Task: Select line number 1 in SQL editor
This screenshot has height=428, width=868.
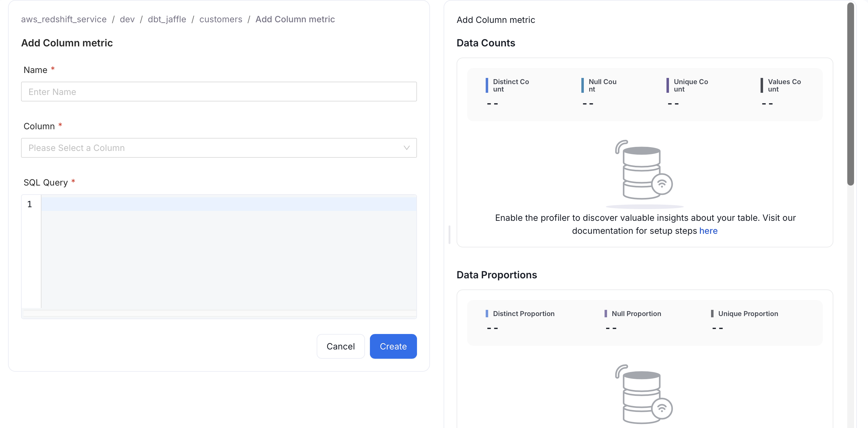Action: pos(30,204)
